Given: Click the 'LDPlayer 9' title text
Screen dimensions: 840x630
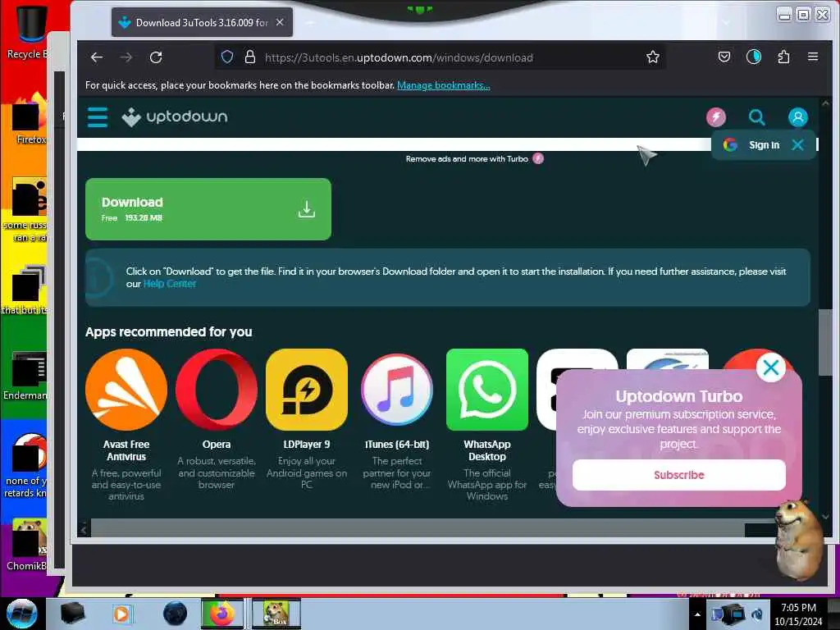Looking at the screenshot, I should [x=307, y=444].
